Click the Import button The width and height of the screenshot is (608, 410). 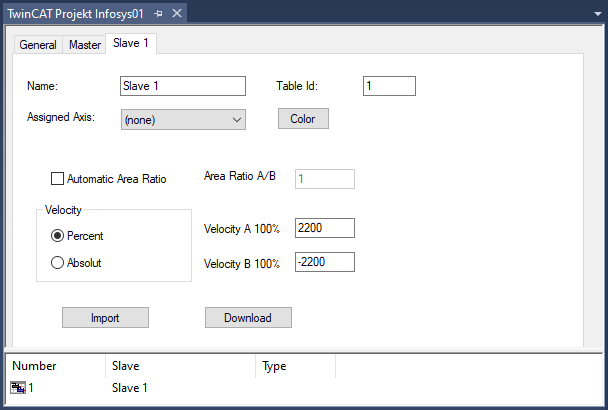105,318
